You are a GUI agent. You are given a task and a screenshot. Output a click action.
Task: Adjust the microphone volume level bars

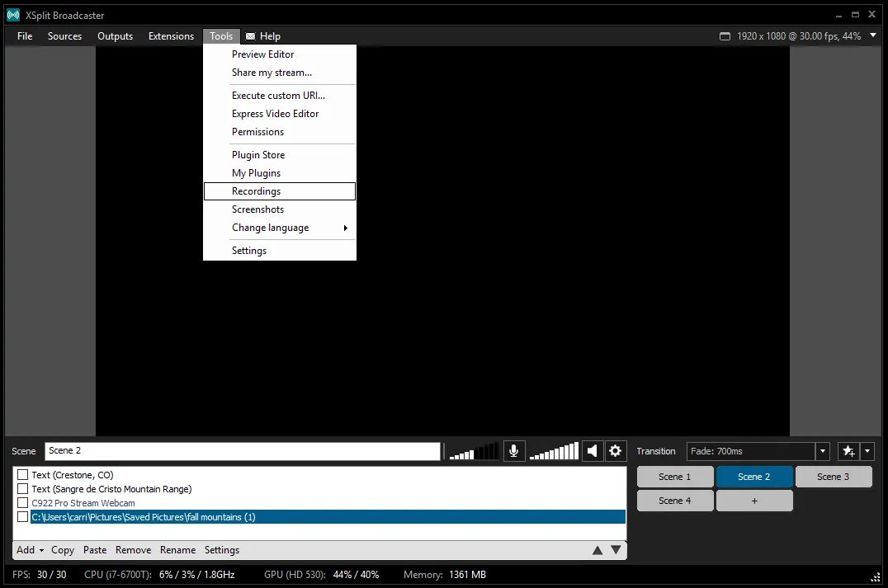click(x=474, y=451)
